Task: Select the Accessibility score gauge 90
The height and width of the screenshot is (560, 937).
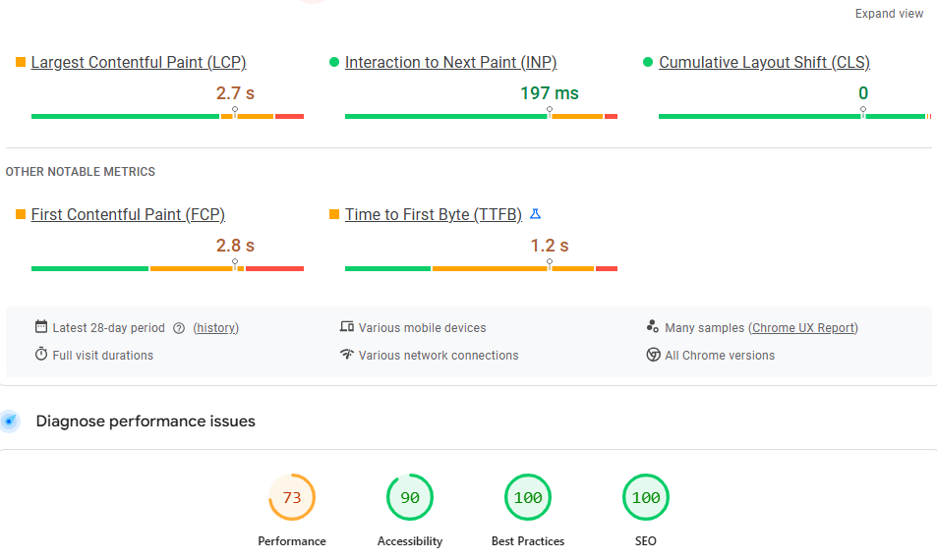Action: (x=410, y=498)
